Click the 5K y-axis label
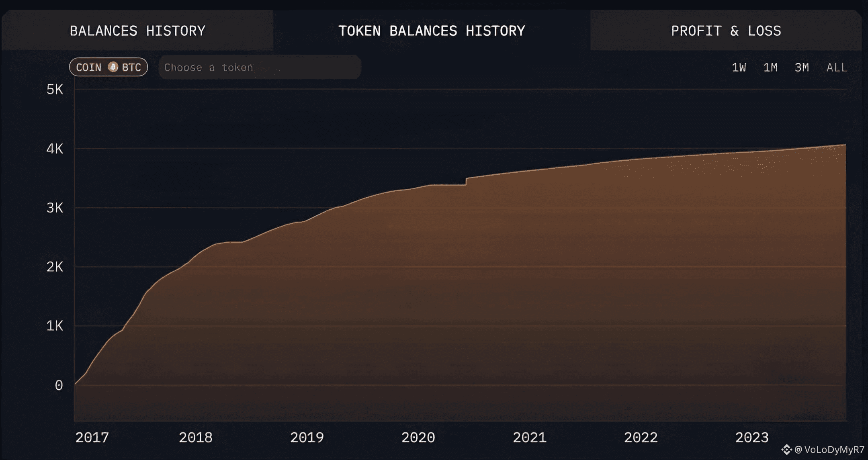The image size is (868, 460). 55,89
